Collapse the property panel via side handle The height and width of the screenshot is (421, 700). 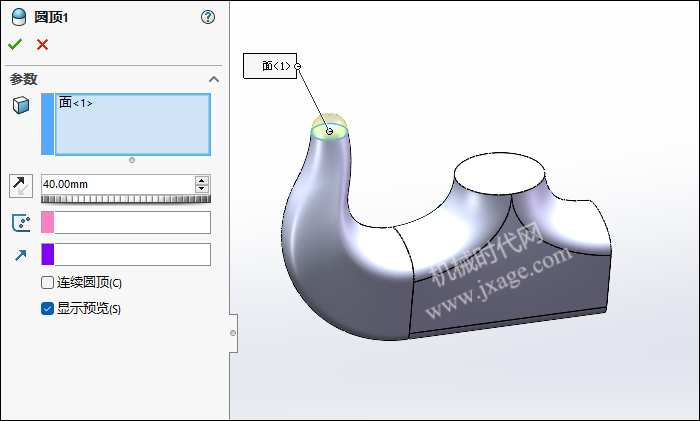(x=233, y=332)
